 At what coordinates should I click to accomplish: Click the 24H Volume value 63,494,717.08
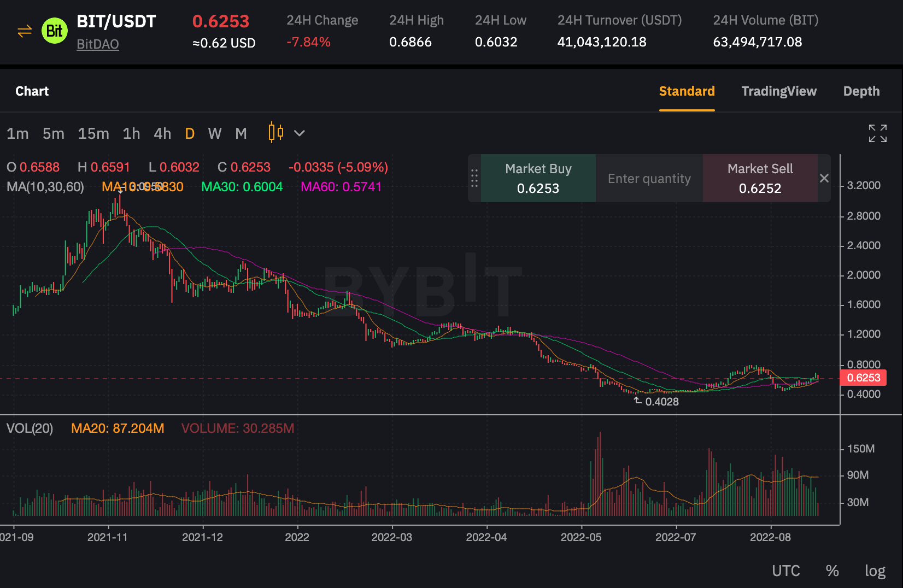758,42
